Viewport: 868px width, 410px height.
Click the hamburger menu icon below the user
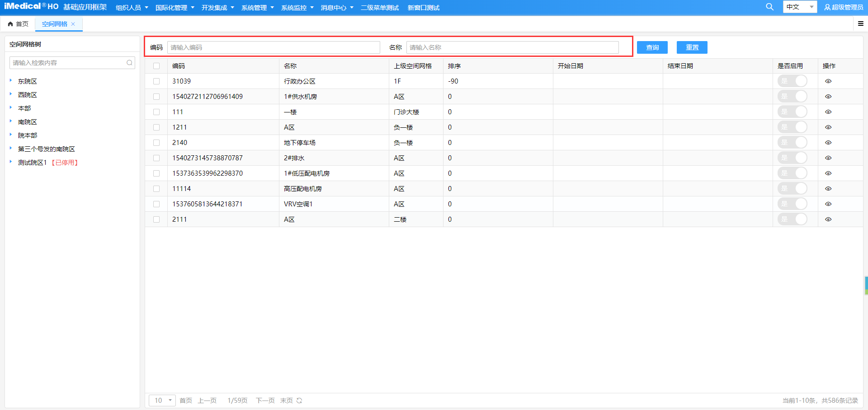[861, 23]
